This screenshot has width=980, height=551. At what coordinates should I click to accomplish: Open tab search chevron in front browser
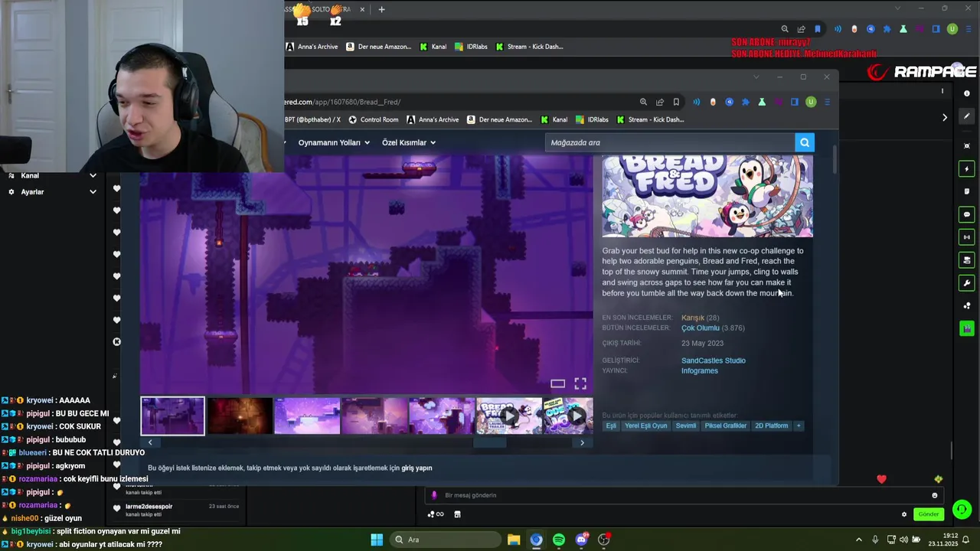756,77
